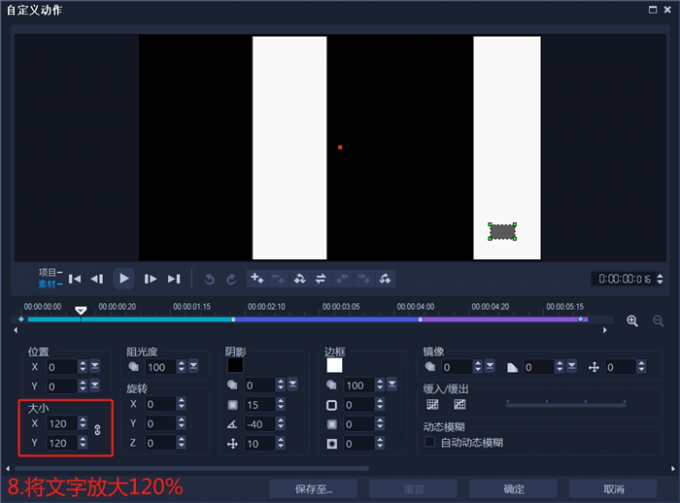680x503 pixels.
Task: Add a keyframe with the plus-diamond icon
Action: pos(257,278)
